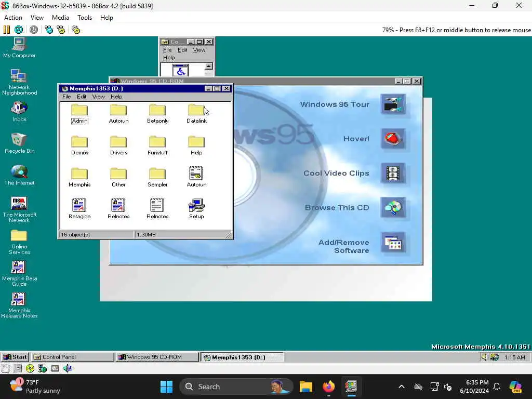Viewport: 532px width, 399px height.
Task: Click the Browse This CD icon
Action: coord(393,207)
